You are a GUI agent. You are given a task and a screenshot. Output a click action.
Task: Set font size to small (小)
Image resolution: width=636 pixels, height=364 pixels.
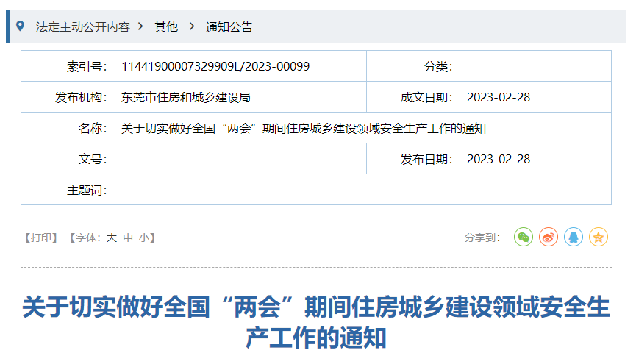coord(144,238)
